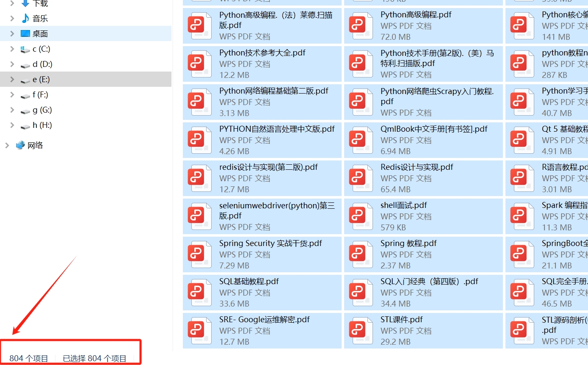This screenshot has width=588, height=365.
Task: Expand the d (D:) drive node
Action: tap(12, 64)
